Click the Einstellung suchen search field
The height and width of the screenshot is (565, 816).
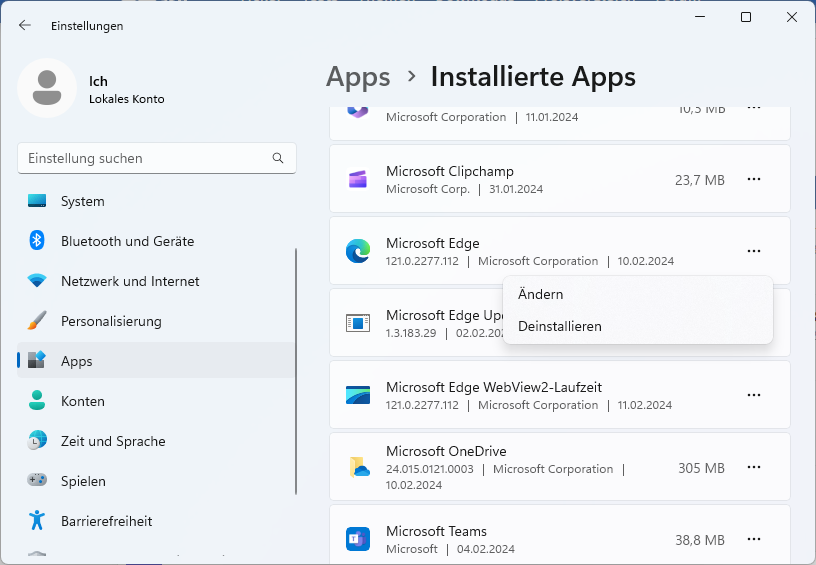(145, 158)
